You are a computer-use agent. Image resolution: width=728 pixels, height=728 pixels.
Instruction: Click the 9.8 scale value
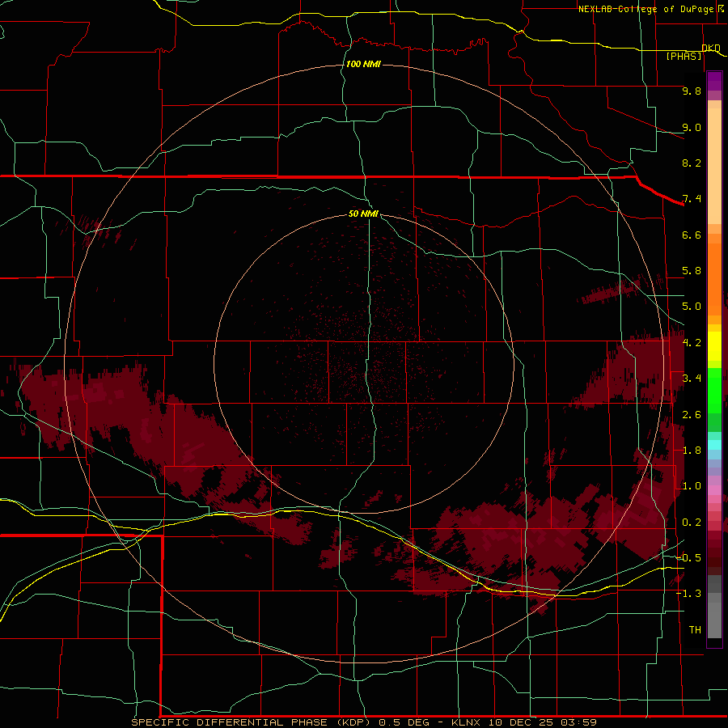(692, 91)
